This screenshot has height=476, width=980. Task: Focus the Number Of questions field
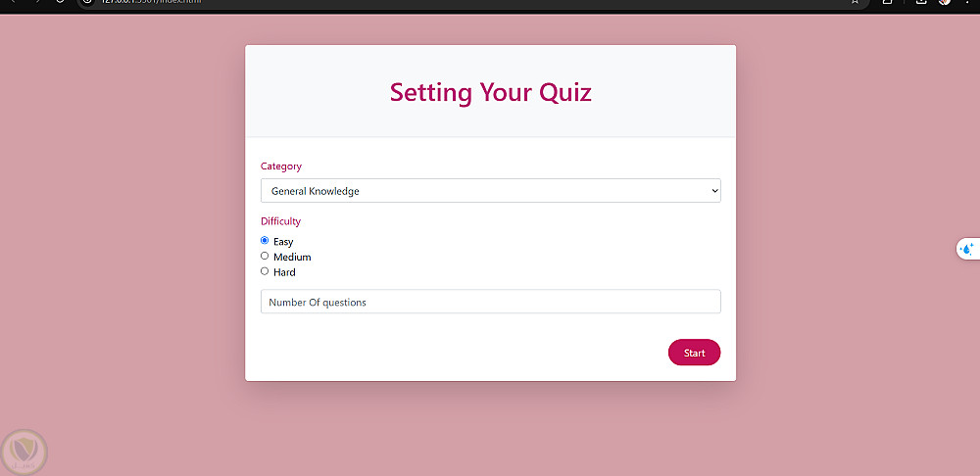pyautogui.click(x=490, y=302)
